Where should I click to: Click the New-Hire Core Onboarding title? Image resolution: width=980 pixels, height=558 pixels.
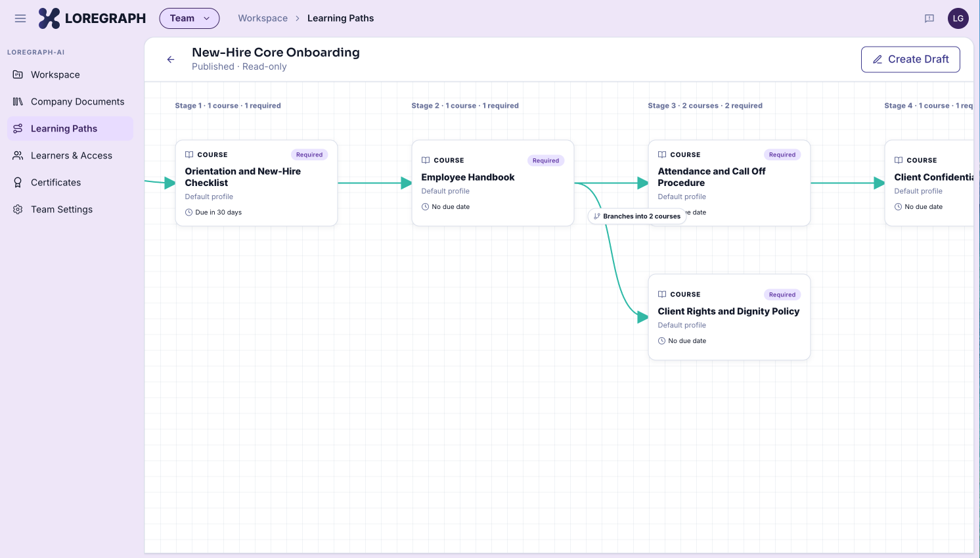pyautogui.click(x=276, y=53)
